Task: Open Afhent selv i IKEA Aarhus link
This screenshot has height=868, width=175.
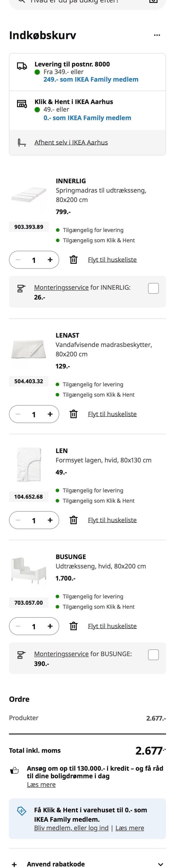Action: 71,143
